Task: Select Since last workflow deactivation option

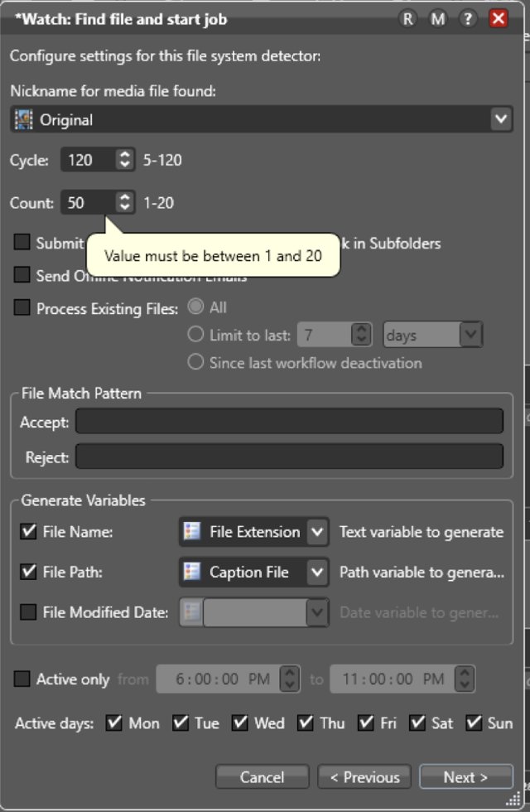Action: tap(195, 361)
